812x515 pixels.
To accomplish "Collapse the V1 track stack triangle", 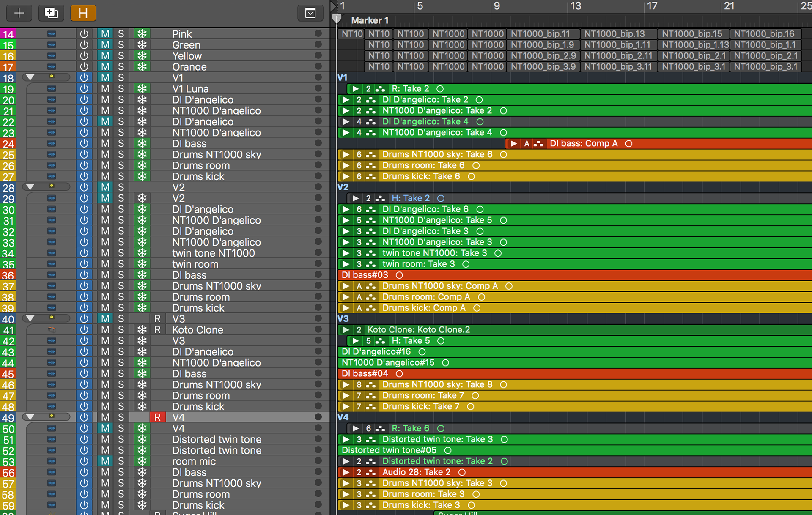I will [x=30, y=77].
